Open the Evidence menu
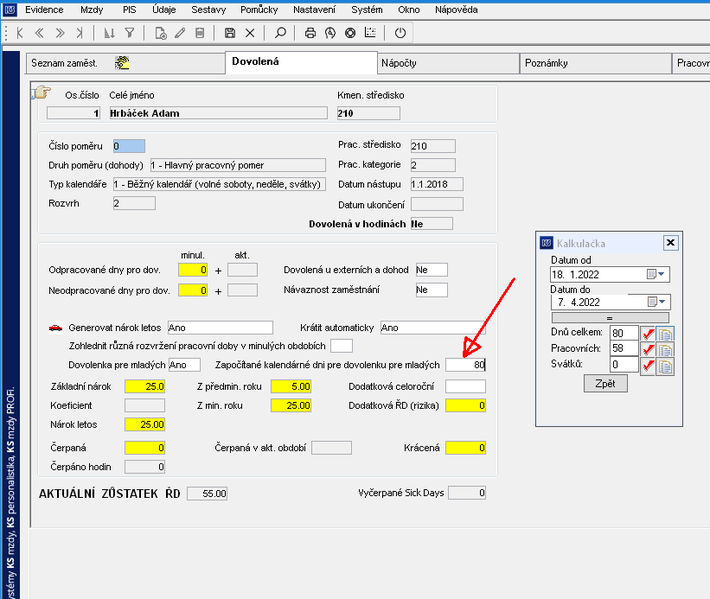This screenshot has width=710, height=599. 44,10
